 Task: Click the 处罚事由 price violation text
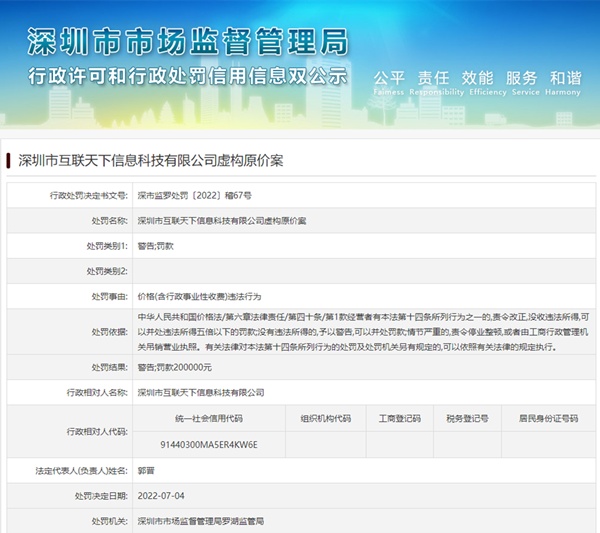click(198, 296)
